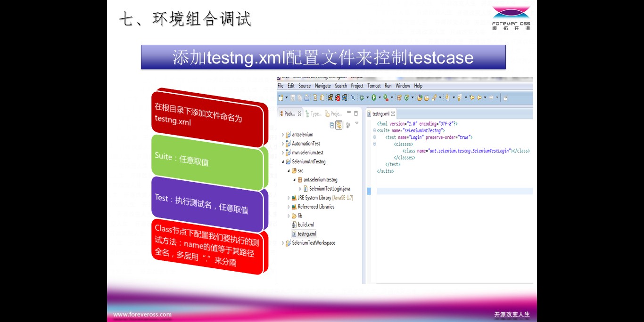644x322 pixels.
Task: Open the New file dropdown arrow
Action: tap(287, 97)
